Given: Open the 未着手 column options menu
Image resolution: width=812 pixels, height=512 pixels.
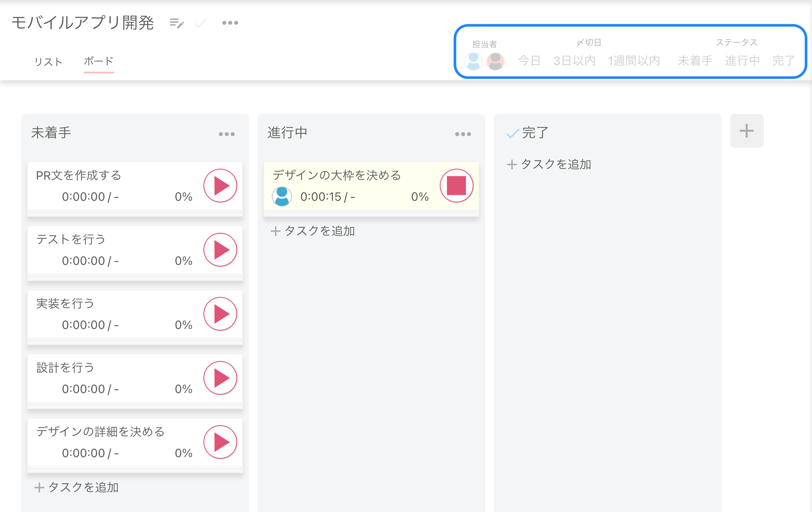Looking at the screenshot, I should pos(227,134).
